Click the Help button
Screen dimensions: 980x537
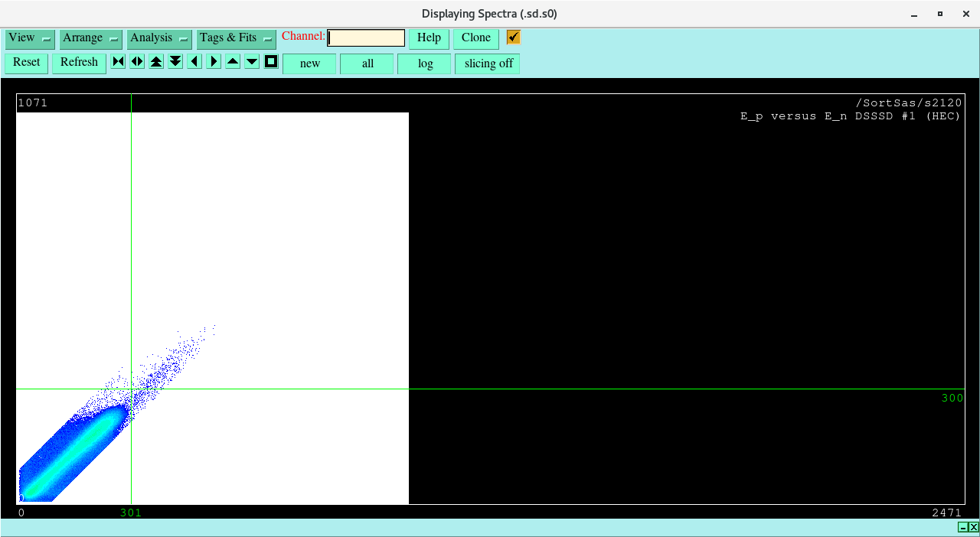tap(429, 38)
